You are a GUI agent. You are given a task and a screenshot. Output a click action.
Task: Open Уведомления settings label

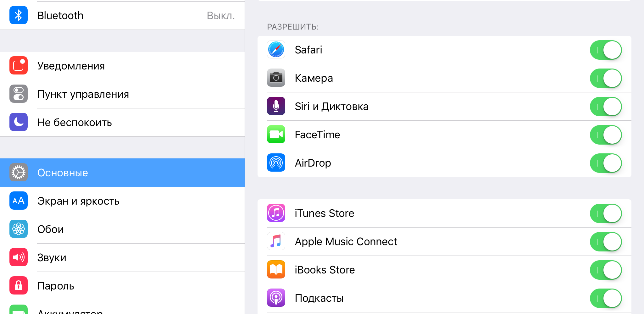pos(71,66)
